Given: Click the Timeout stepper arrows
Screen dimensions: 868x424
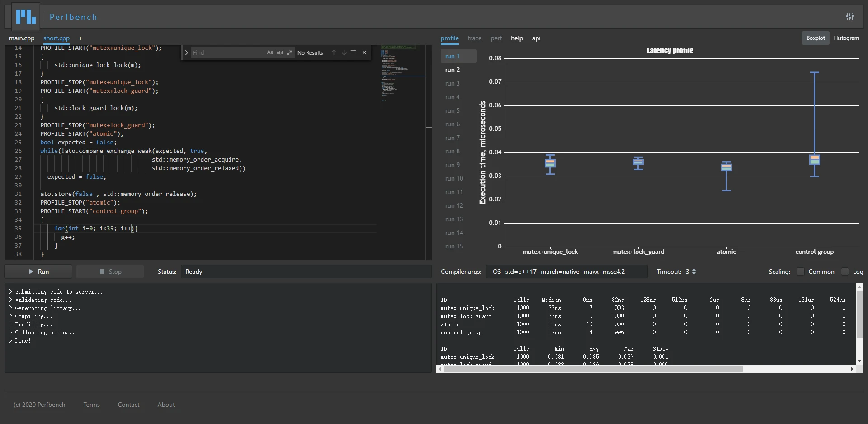Looking at the screenshot, I should [694, 272].
